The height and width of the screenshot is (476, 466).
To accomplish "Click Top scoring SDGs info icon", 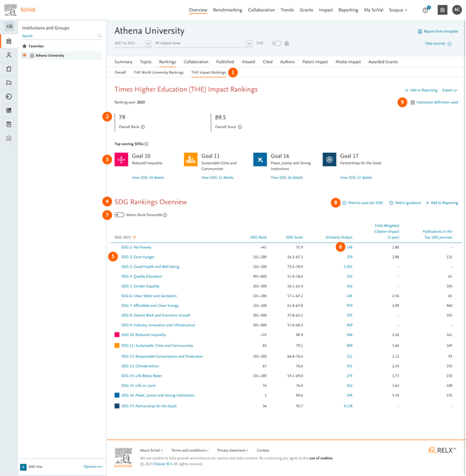I will [x=147, y=144].
